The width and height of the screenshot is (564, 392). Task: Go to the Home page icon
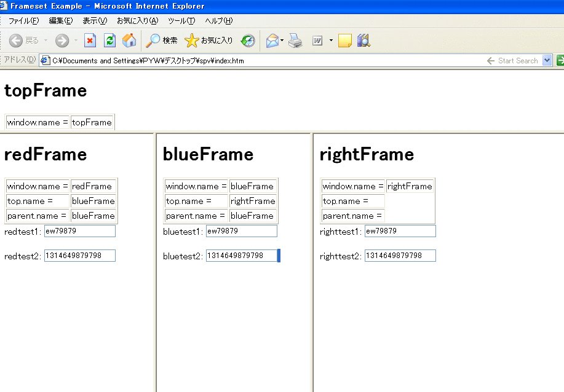tap(129, 41)
